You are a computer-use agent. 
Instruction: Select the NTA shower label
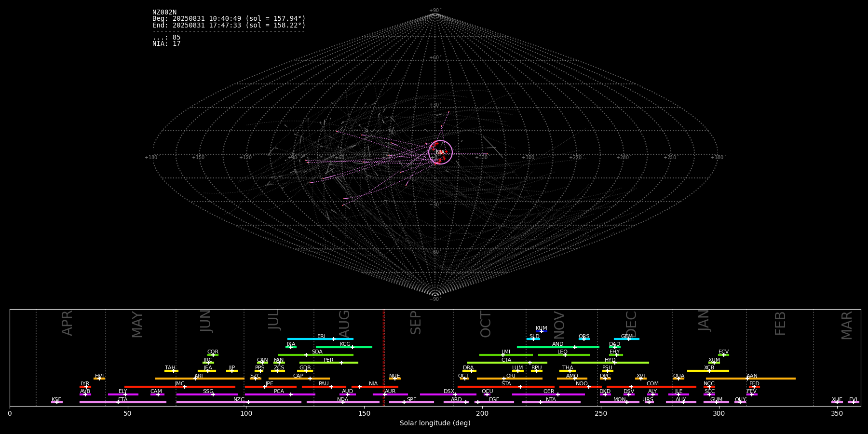click(551, 400)
